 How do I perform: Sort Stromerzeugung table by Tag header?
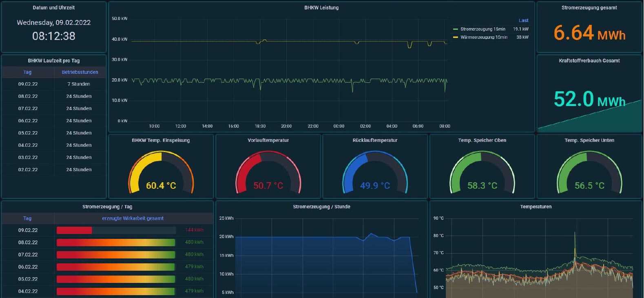[x=27, y=219]
